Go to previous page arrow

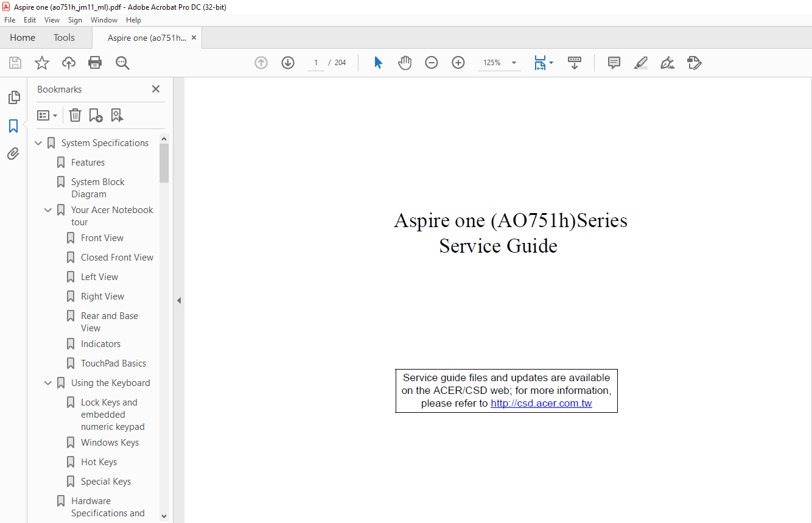(261, 63)
